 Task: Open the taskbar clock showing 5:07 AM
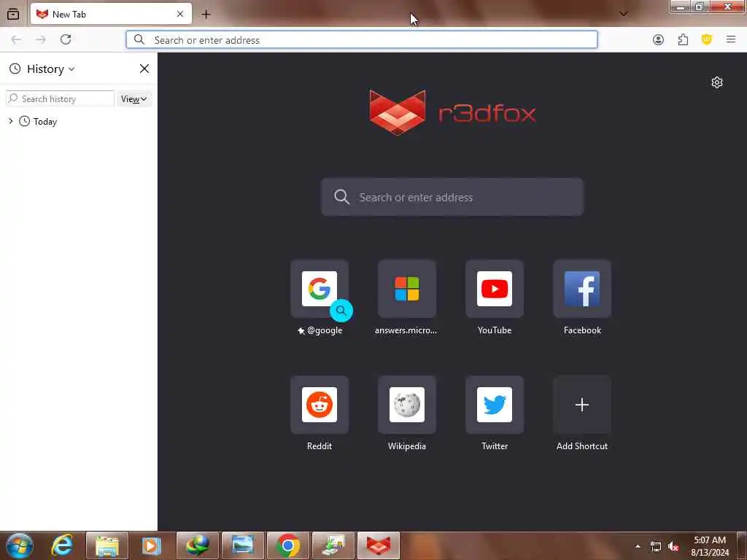point(710,546)
